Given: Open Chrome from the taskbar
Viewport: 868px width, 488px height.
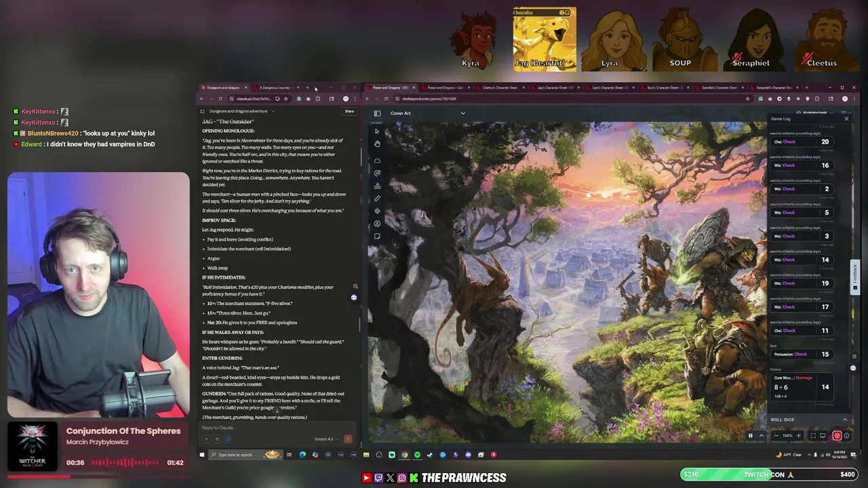Looking at the screenshot, I should click(404, 455).
